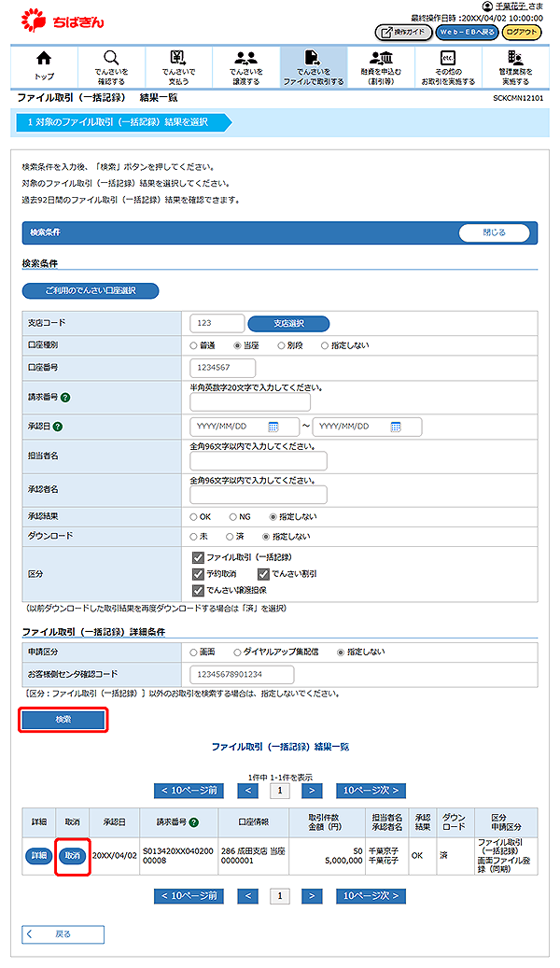
Task: Click lower next page > button
Action: pyautogui.click(x=312, y=896)
